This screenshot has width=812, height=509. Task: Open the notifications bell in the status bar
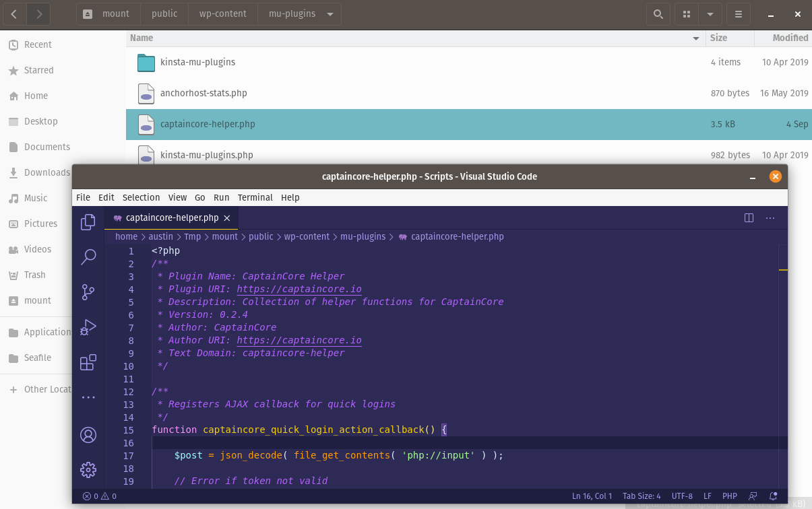click(773, 496)
